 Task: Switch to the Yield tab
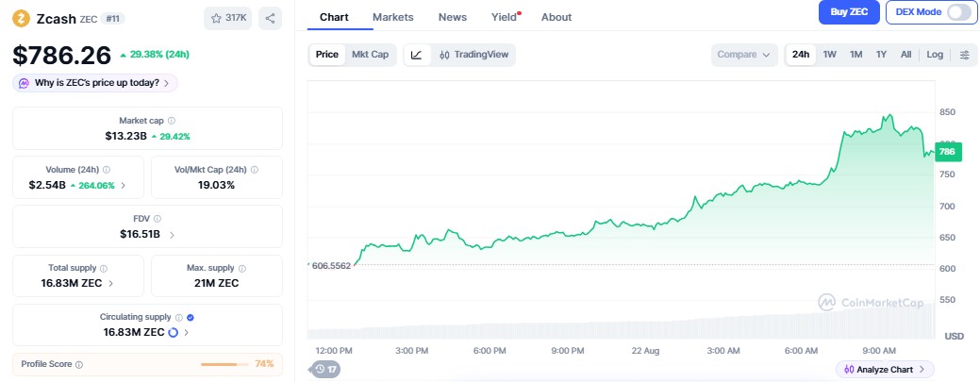[505, 17]
